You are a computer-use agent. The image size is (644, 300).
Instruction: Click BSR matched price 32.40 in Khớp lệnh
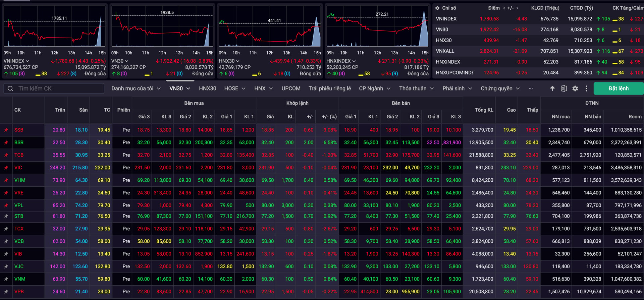pos(267,142)
